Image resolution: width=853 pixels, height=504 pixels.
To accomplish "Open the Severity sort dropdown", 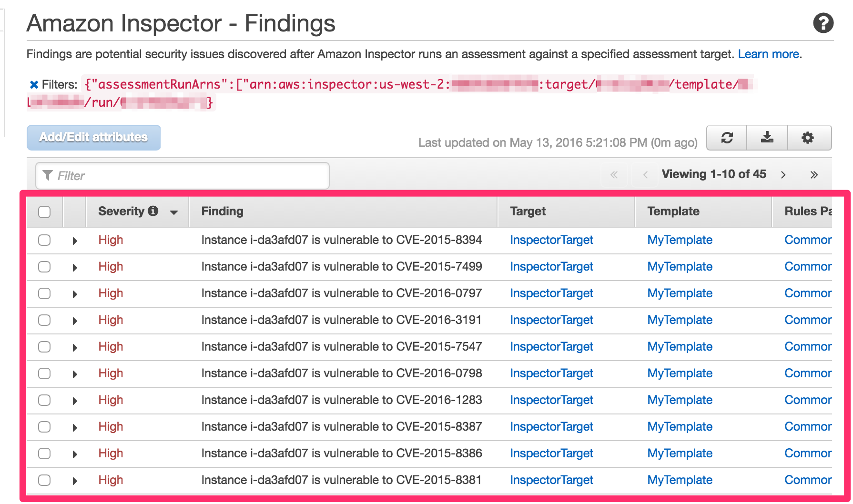I will pos(173,212).
